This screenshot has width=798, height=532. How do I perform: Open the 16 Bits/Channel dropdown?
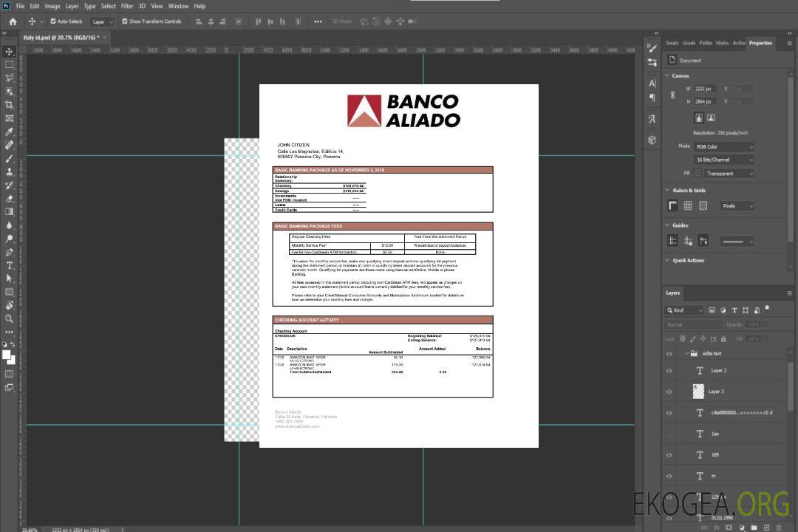click(x=723, y=160)
